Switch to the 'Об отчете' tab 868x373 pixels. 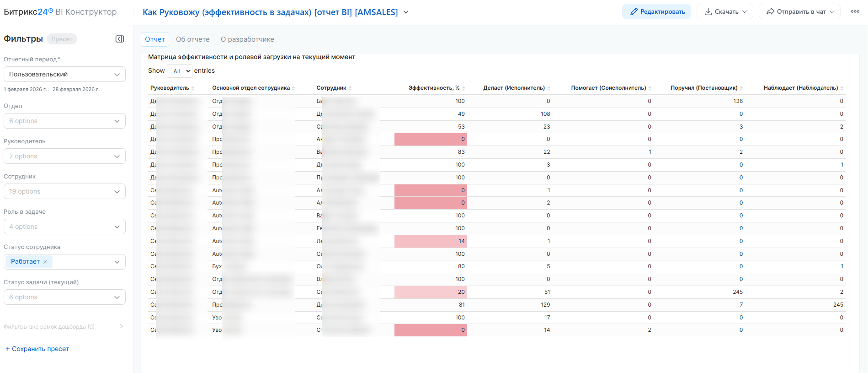tap(193, 39)
